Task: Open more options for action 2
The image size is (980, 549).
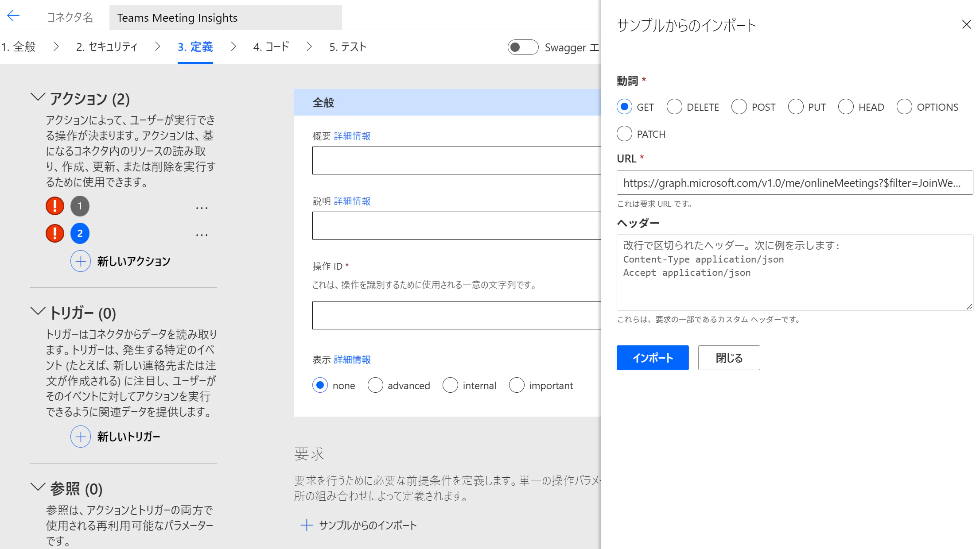Action: click(202, 235)
